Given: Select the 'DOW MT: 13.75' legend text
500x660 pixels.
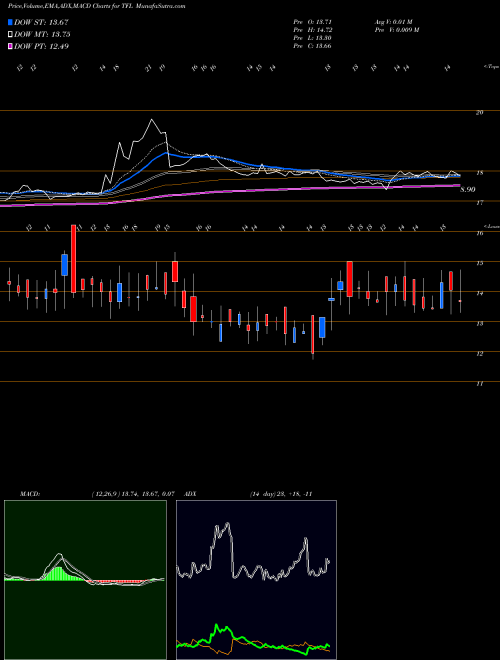Looking at the screenshot, I should pyautogui.click(x=42, y=35).
